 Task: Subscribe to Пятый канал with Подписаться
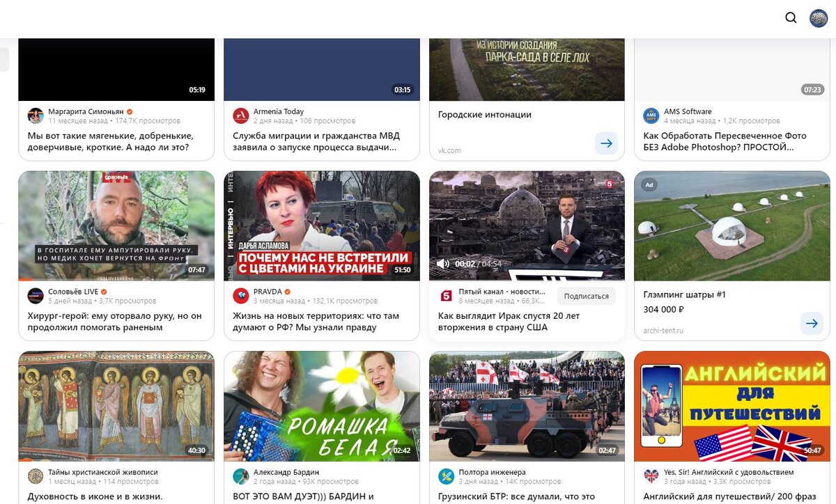click(586, 296)
